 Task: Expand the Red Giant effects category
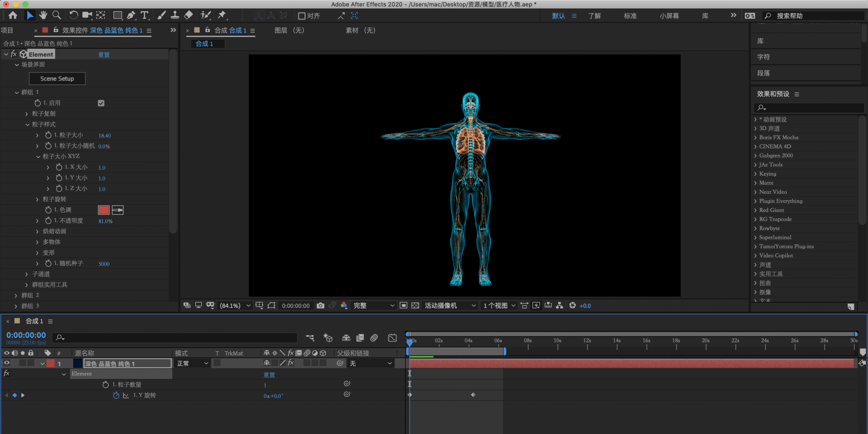755,210
